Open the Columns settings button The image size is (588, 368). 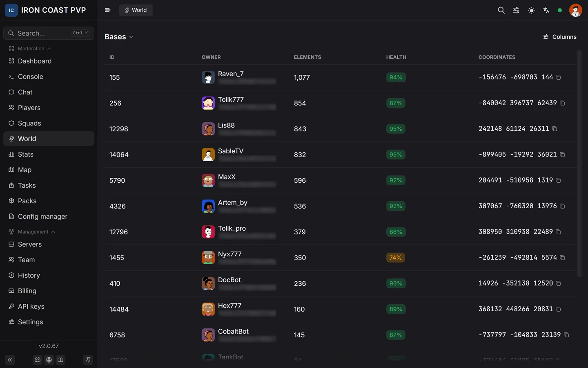pos(559,37)
